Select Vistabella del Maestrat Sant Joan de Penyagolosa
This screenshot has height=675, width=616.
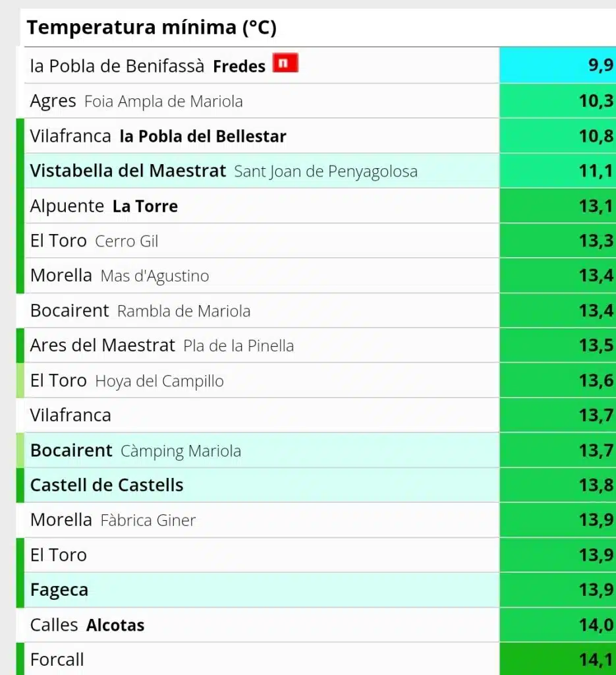click(x=262, y=171)
